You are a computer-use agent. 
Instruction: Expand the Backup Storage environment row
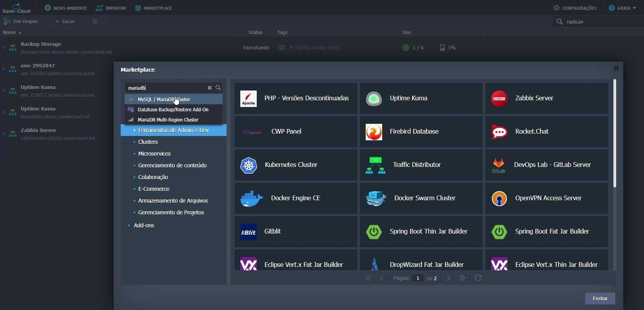[x=4, y=47]
